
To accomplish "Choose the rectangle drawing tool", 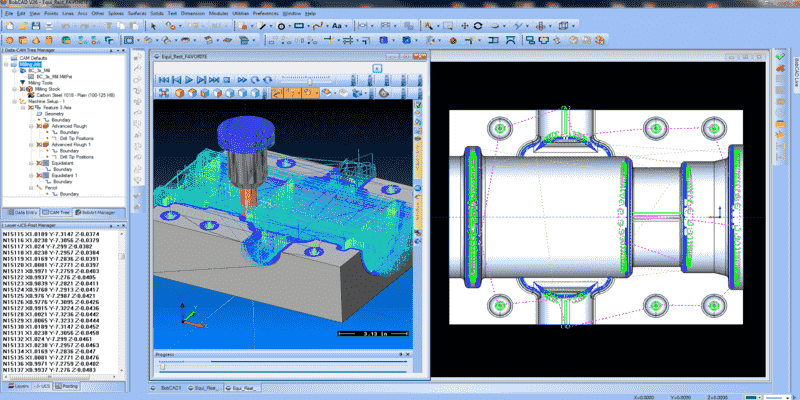I will [x=299, y=26].
